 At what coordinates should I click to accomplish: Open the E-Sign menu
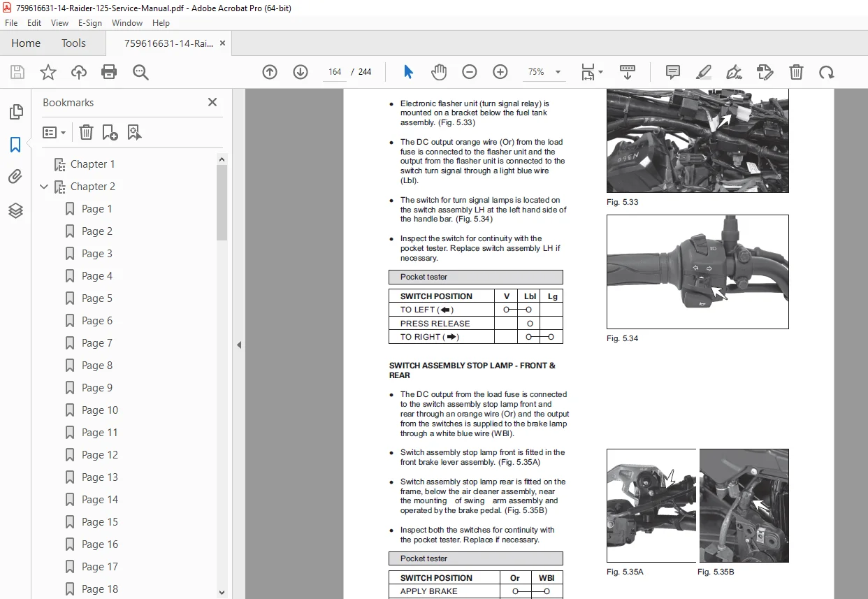pos(90,23)
